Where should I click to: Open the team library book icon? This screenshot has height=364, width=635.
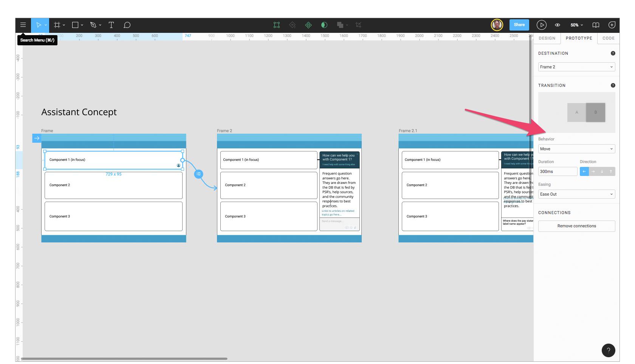[x=596, y=25]
